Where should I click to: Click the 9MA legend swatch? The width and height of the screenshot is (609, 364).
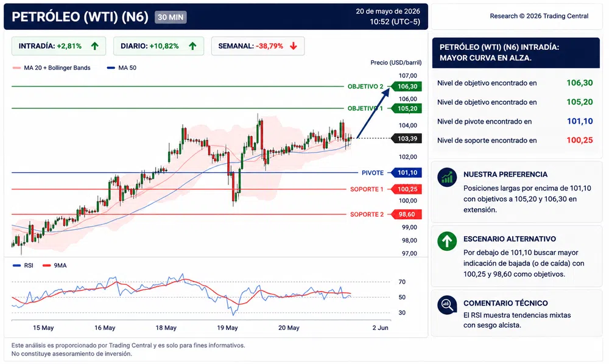click(47, 265)
